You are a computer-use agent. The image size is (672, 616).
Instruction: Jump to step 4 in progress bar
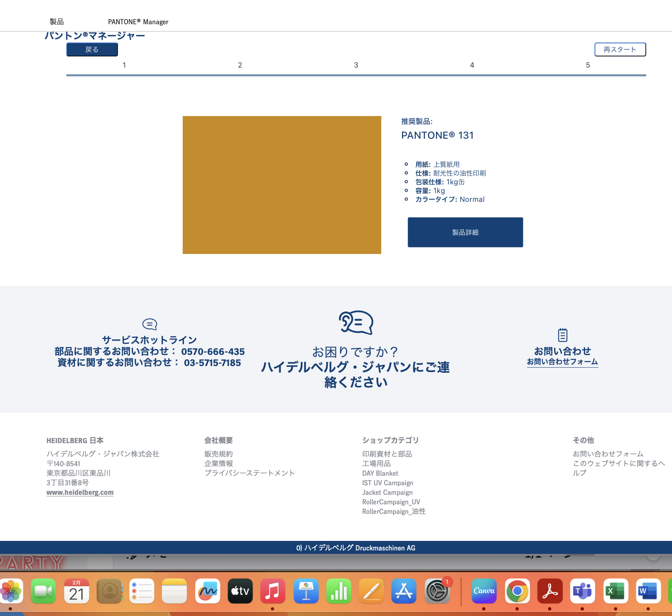tap(472, 65)
